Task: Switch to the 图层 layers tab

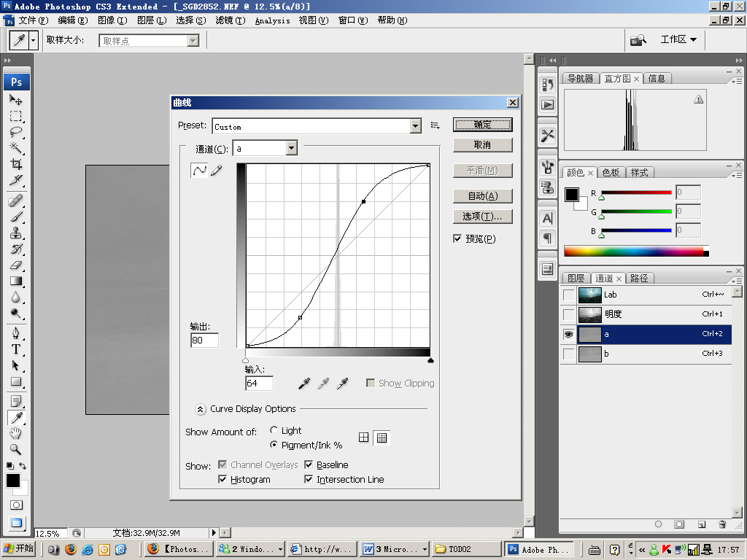Action: pos(576,278)
